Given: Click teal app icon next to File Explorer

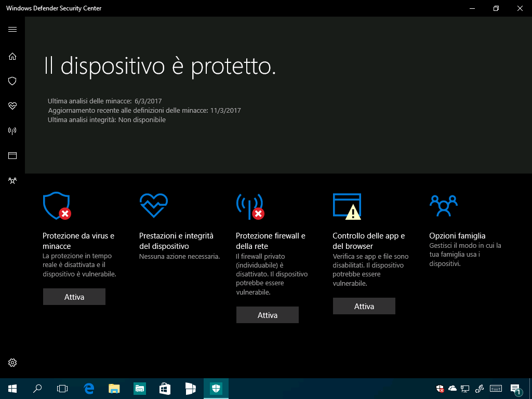Looking at the screenshot, I should (140, 389).
